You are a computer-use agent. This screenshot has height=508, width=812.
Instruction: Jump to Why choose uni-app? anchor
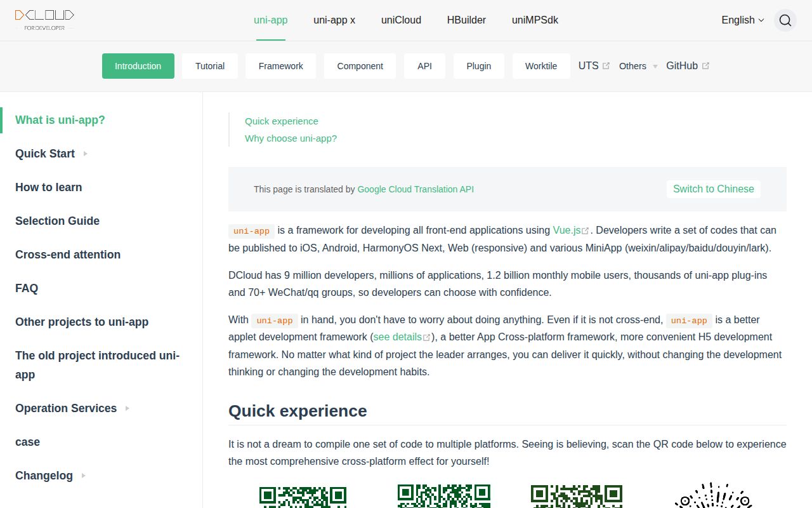pos(291,138)
